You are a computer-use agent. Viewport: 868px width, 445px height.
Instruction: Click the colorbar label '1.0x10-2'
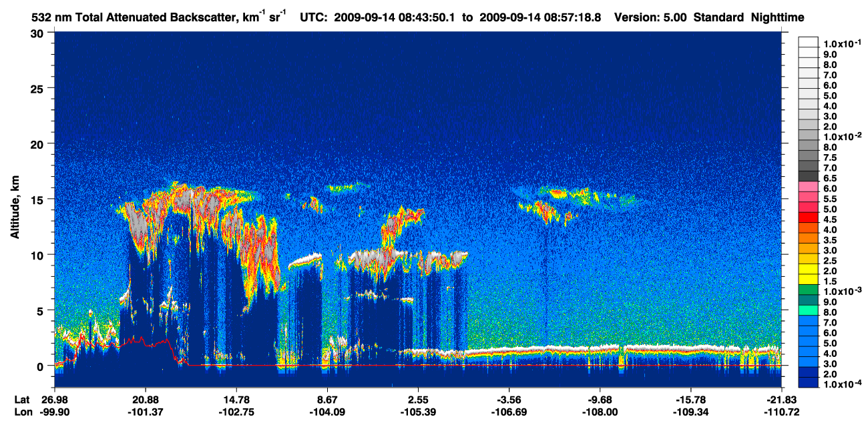(x=841, y=137)
